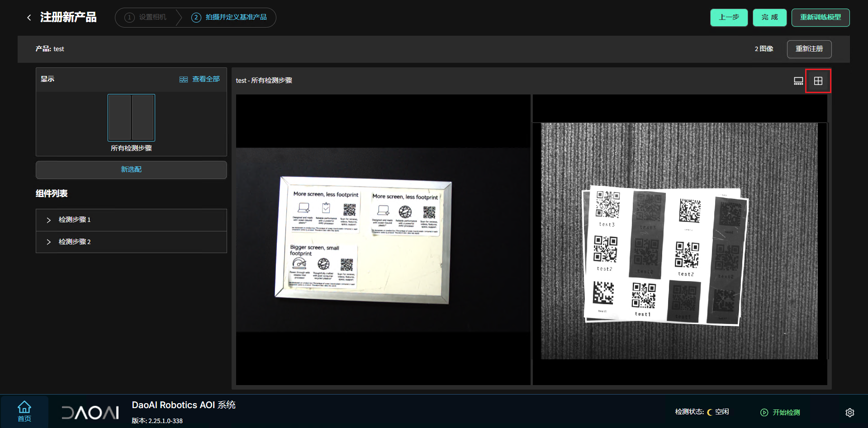Expand 检测步骤 2 chevron
Viewport: 868px width, 428px height.
click(x=48, y=242)
